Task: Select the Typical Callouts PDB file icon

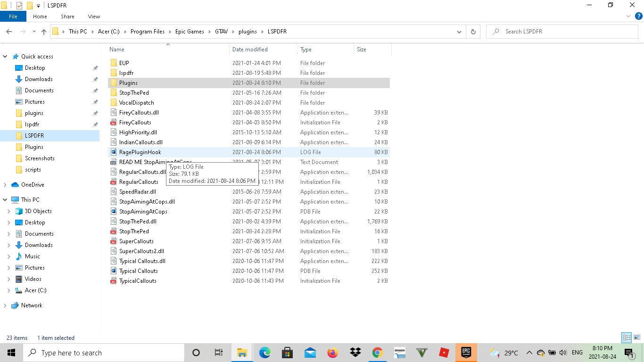Action: [114, 271]
